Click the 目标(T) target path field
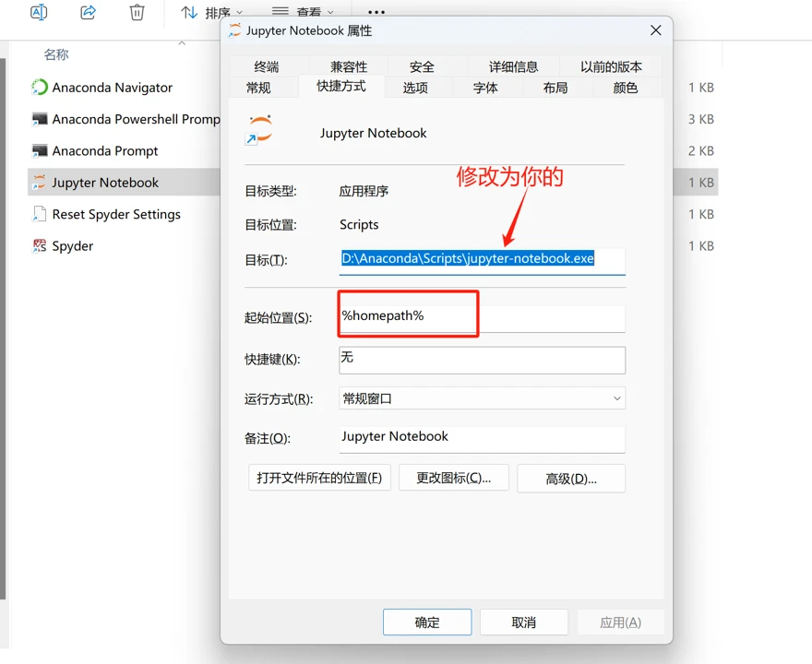 (x=482, y=260)
